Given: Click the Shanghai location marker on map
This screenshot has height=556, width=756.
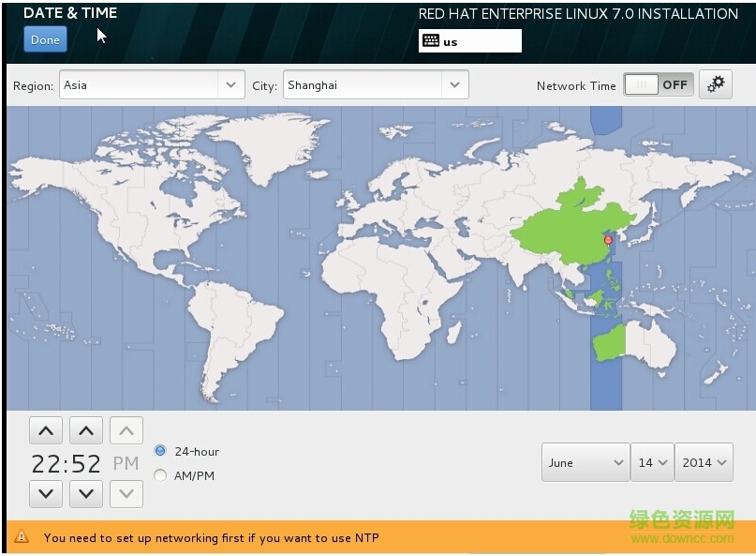Looking at the screenshot, I should (608, 240).
